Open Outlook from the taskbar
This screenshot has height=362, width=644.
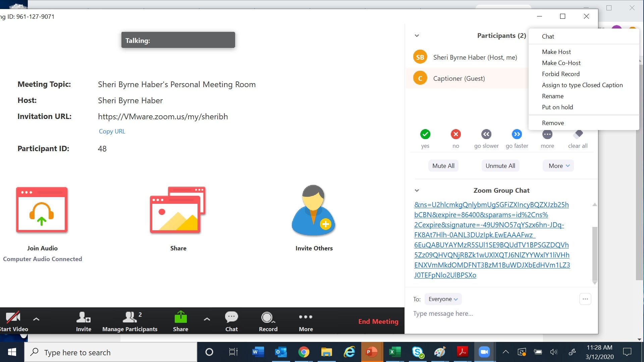[281, 352]
